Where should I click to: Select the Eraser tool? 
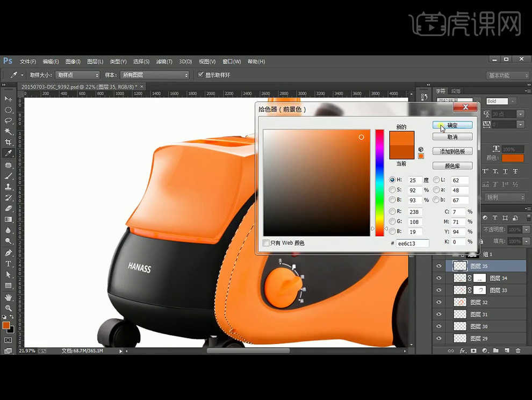click(8, 209)
